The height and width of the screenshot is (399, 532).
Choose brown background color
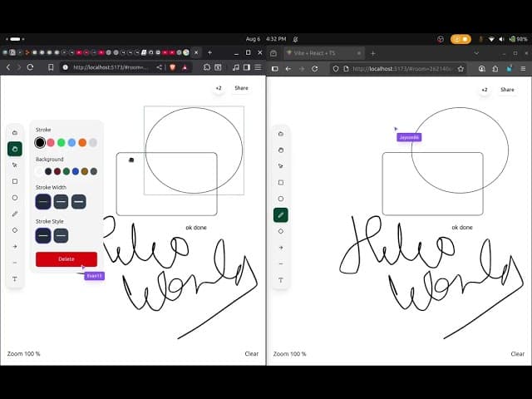tap(85, 172)
